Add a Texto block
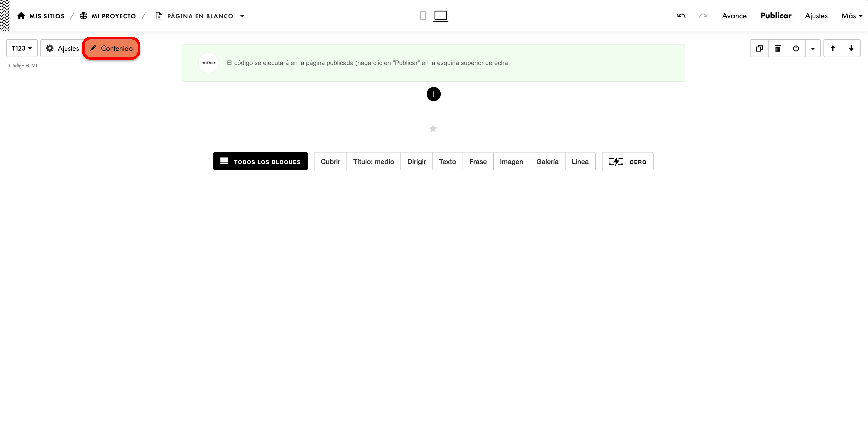Screen dimensions: 868x440 coord(448,161)
